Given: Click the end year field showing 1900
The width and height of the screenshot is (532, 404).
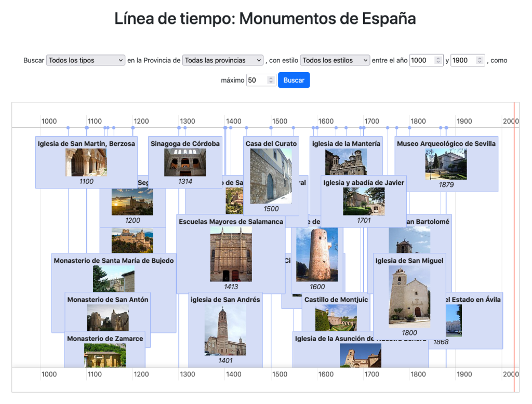Looking at the screenshot, I should pos(463,60).
